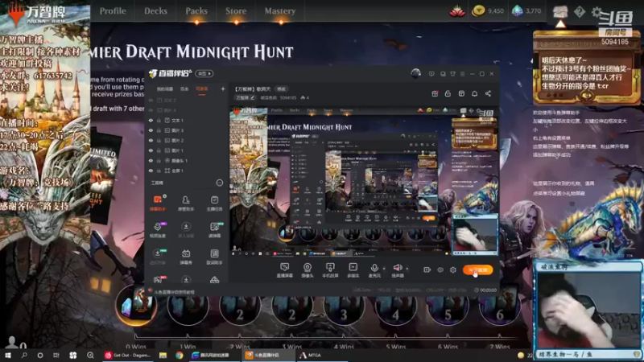Toggle lock on 文本 1 source
The width and height of the screenshot is (644, 362).
click(x=159, y=120)
